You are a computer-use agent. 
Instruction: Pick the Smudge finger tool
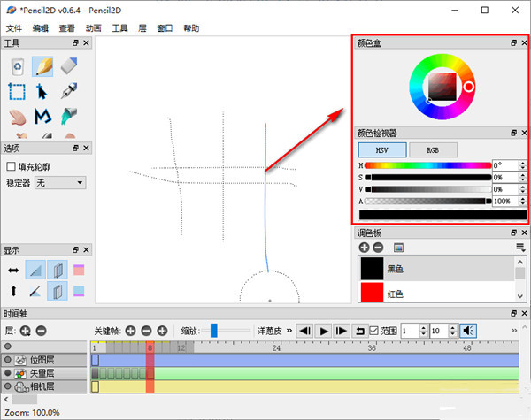[x=17, y=117]
